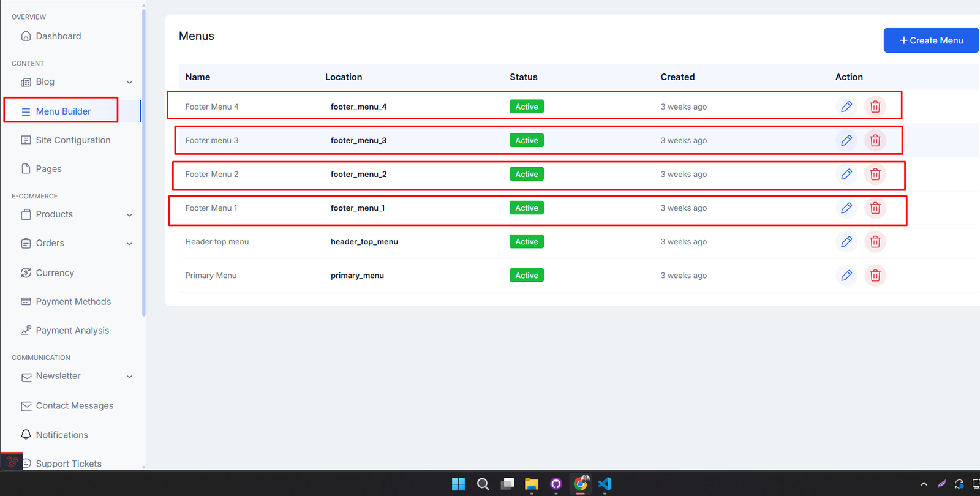Click the Orders sidebar icon
This screenshot has height=496, width=980.
26,243
